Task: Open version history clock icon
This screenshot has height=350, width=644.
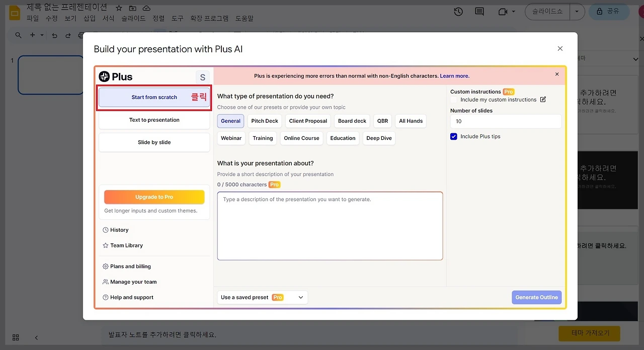Action: pyautogui.click(x=458, y=11)
